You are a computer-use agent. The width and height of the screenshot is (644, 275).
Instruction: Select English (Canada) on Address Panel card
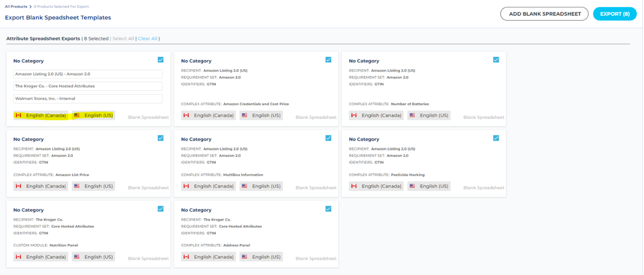[x=208, y=257]
